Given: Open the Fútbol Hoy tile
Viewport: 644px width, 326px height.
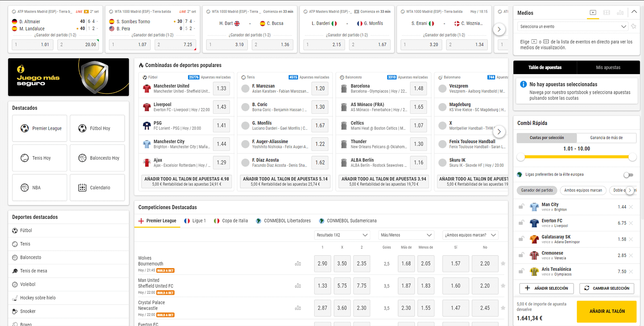Looking at the screenshot, I should point(97,128).
